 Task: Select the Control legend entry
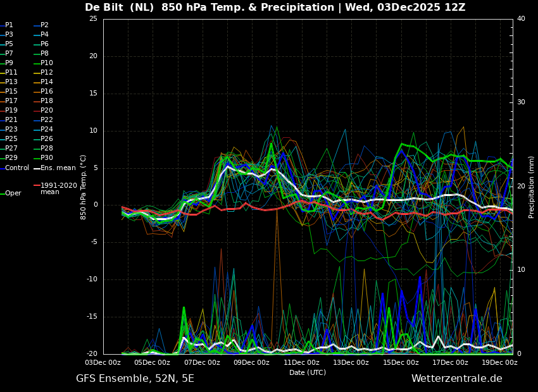(16, 168)
